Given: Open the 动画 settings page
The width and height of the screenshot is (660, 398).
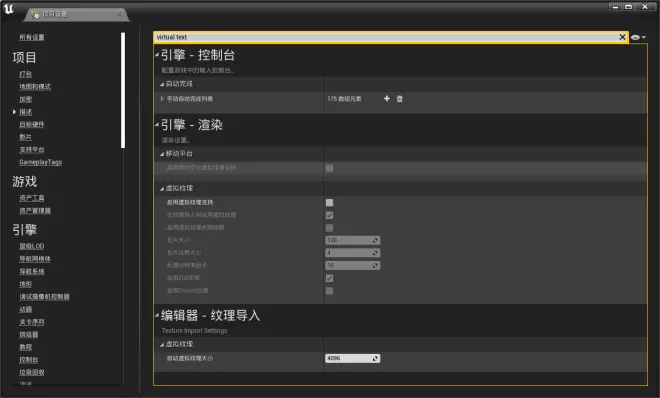Looking at the screenshot, I should coord(25,309).
